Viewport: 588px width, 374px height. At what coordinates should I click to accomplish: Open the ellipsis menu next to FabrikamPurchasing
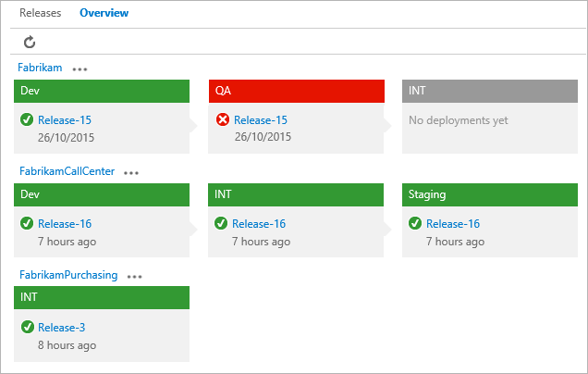coord(134,277)
